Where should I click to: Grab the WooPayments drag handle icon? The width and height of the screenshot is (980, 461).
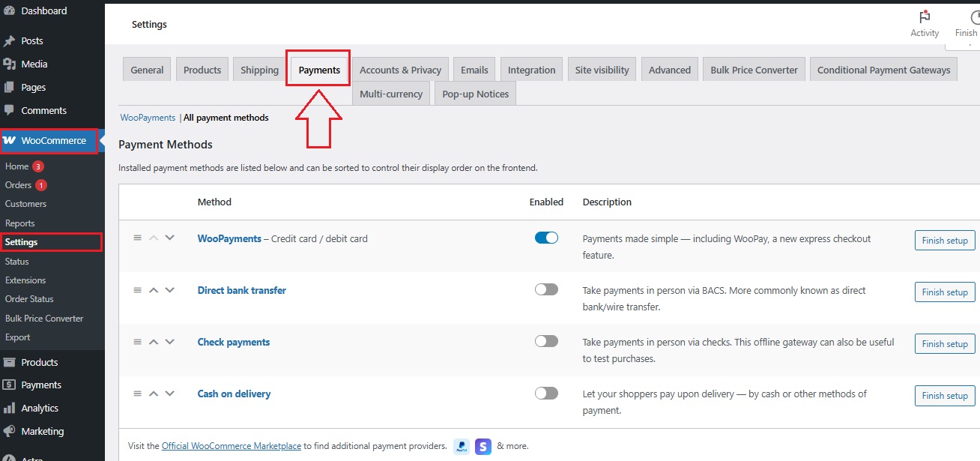click(137, 238)
